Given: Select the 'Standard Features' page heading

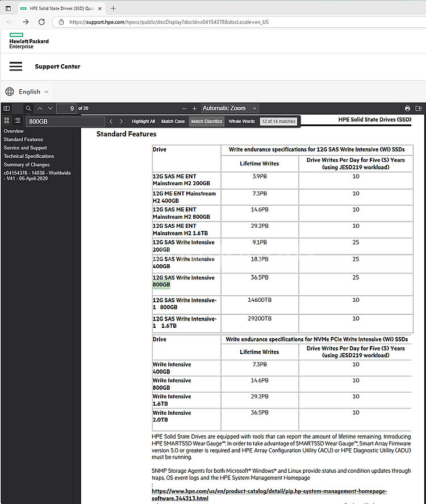Looking at the screenshot, I should (126, 134).
